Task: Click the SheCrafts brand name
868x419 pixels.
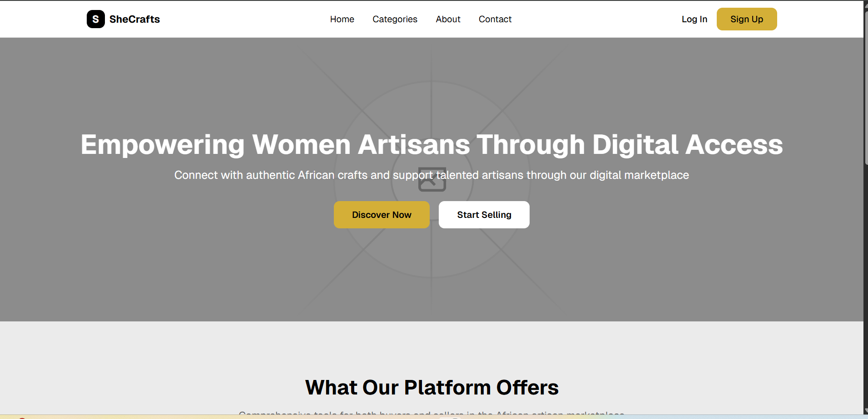Action: 134,19
